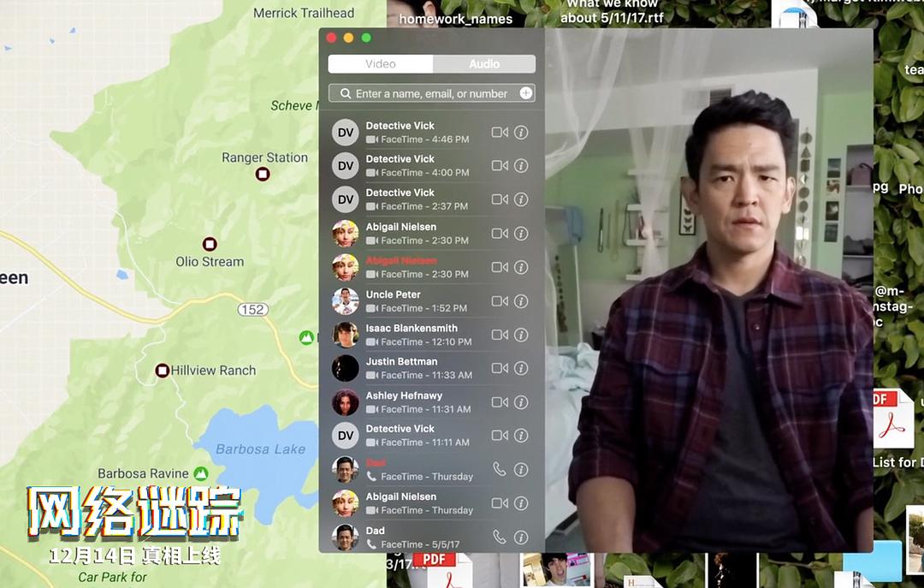Click the 'Enter a name, email, or number' field

pyautogui.click(x=428, y=92)
